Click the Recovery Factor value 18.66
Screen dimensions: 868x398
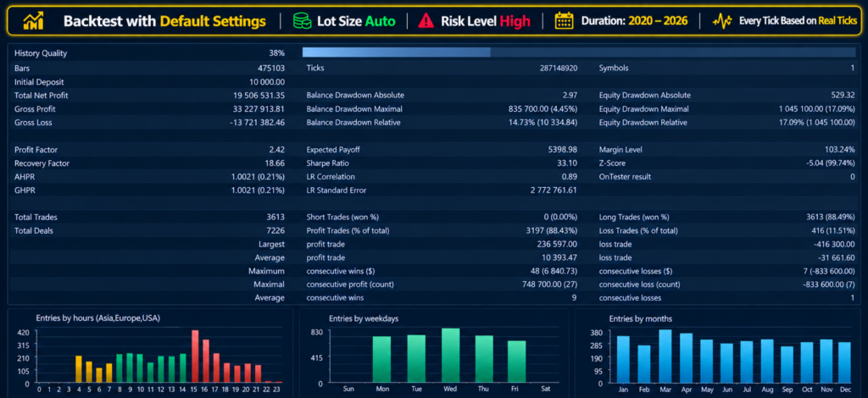coord(275,163)
